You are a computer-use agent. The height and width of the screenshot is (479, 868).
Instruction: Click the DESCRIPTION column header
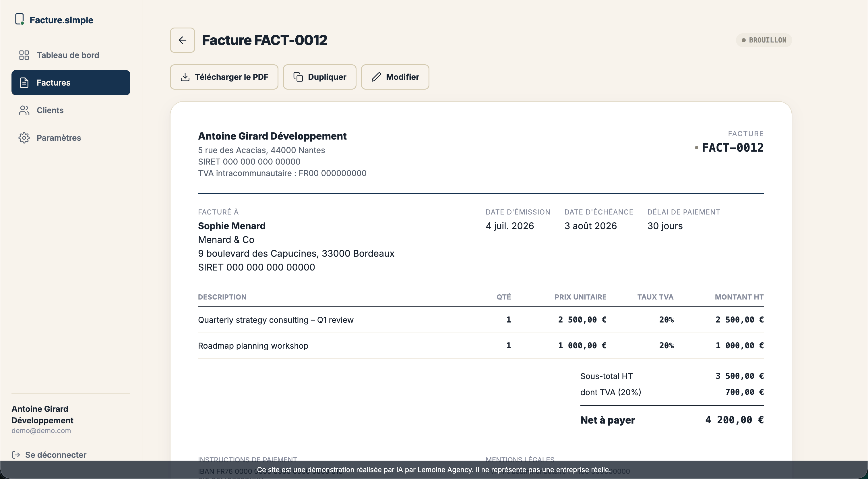[222, 297]
